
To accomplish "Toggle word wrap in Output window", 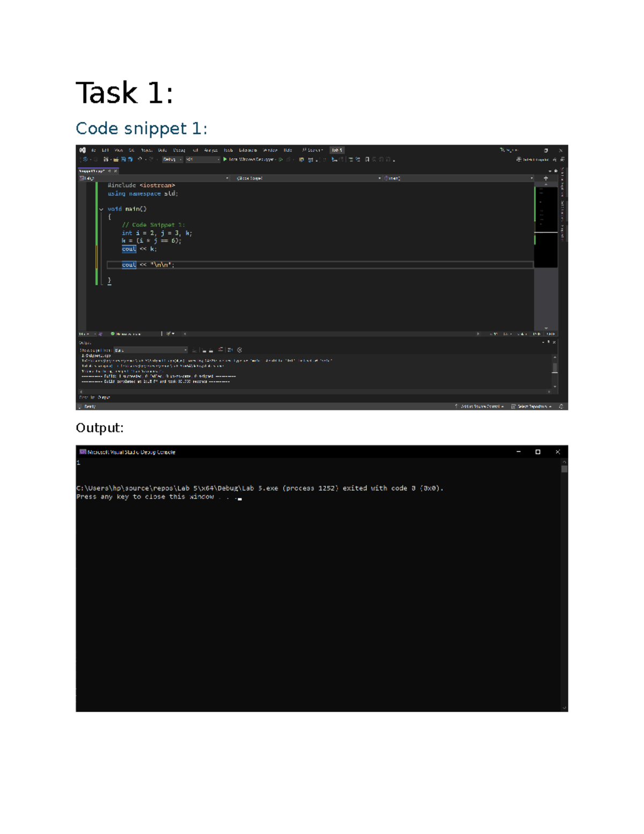I will [x=230, y=350].
